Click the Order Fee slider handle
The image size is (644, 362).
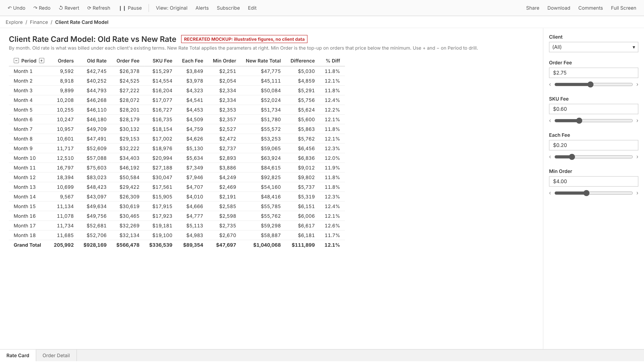coord(590,84)
